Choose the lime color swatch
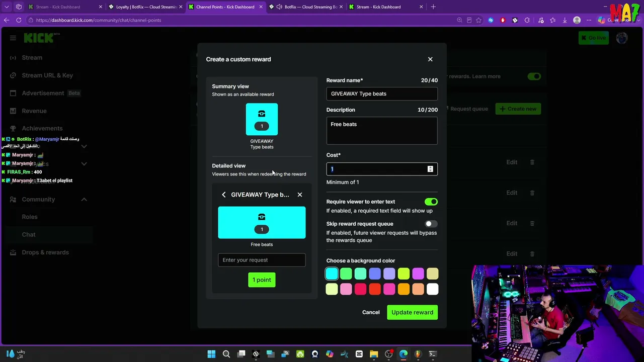This screenshot has height=362, width=644. tap(404, 274)
